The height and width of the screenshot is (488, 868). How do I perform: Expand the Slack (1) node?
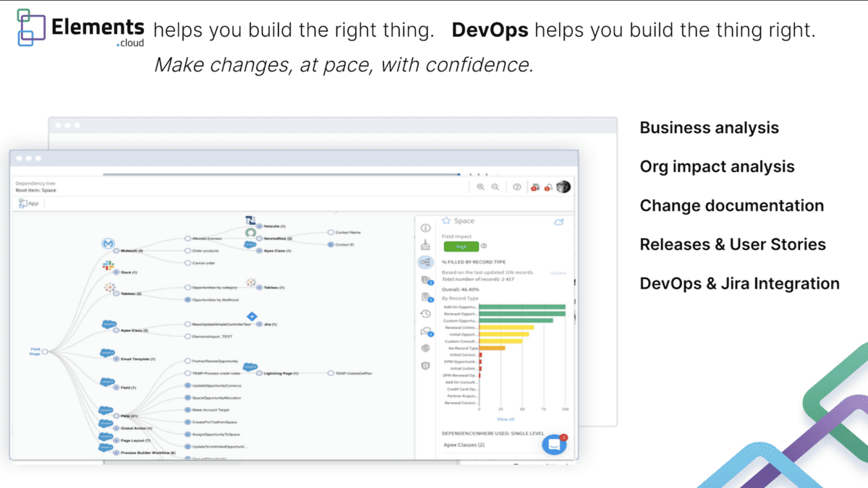coord(116,273)
